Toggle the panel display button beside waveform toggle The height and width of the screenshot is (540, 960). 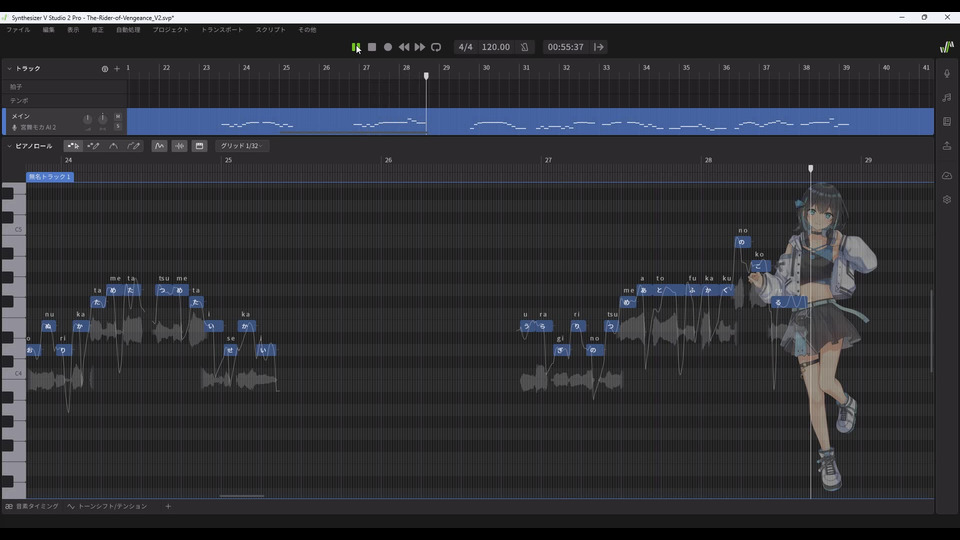(200, 146)
